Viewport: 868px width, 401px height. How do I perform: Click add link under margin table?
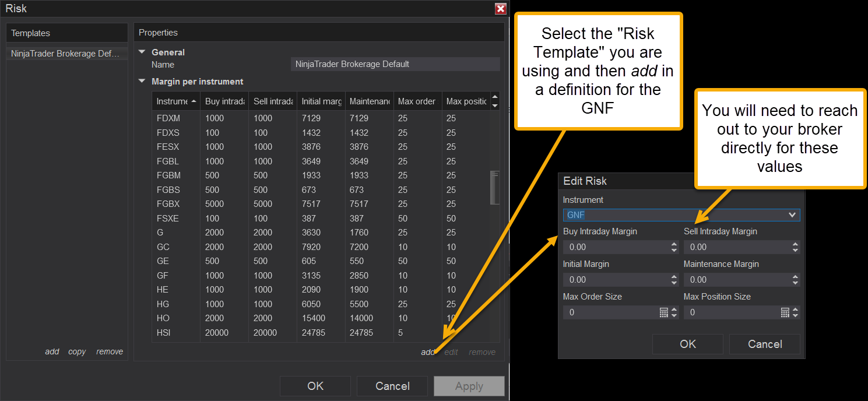coord(428,352)
